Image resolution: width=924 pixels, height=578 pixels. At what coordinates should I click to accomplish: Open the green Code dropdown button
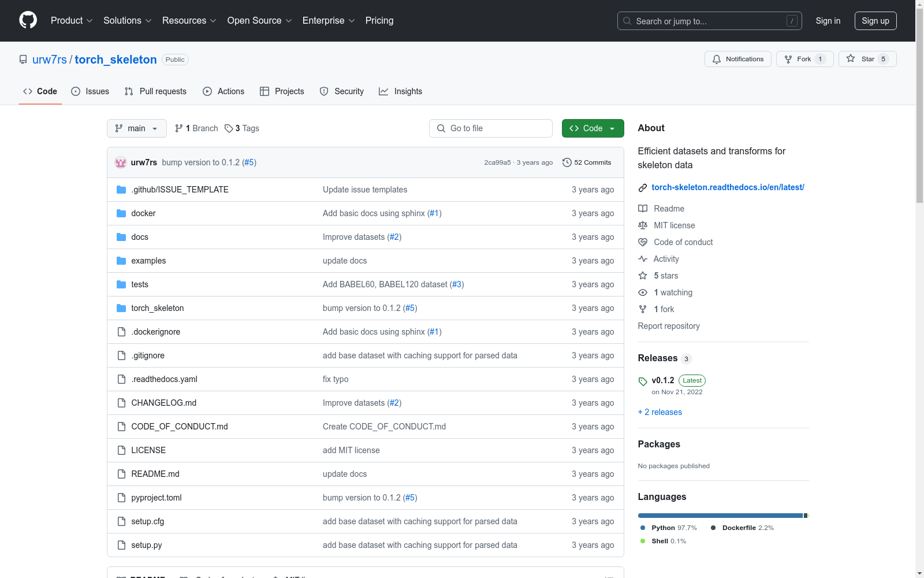(593, 128)
